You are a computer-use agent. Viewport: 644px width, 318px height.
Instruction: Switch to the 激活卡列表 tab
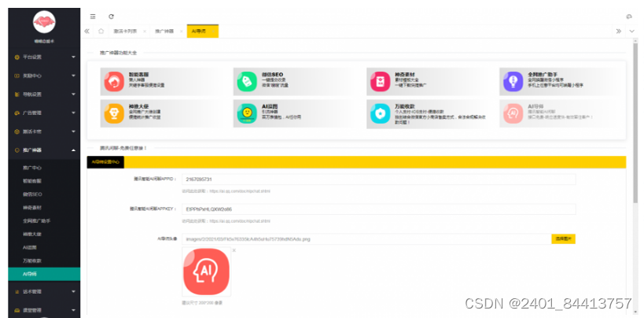pyautogui.click(x=125, y=31)
